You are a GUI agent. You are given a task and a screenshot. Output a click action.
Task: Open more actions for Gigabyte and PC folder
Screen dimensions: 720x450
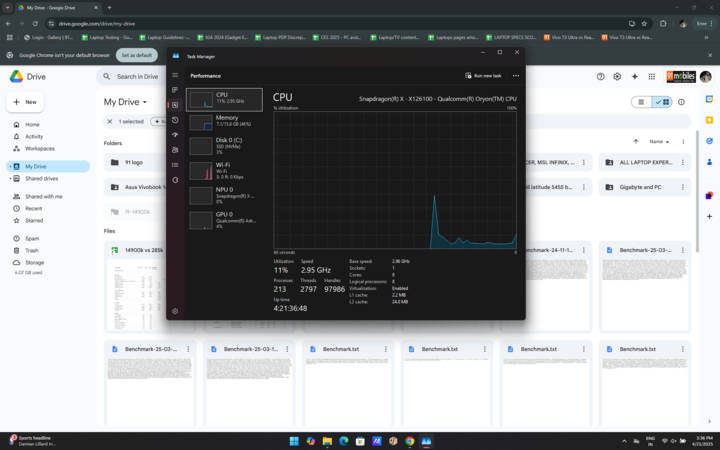(x=683, y=187)
